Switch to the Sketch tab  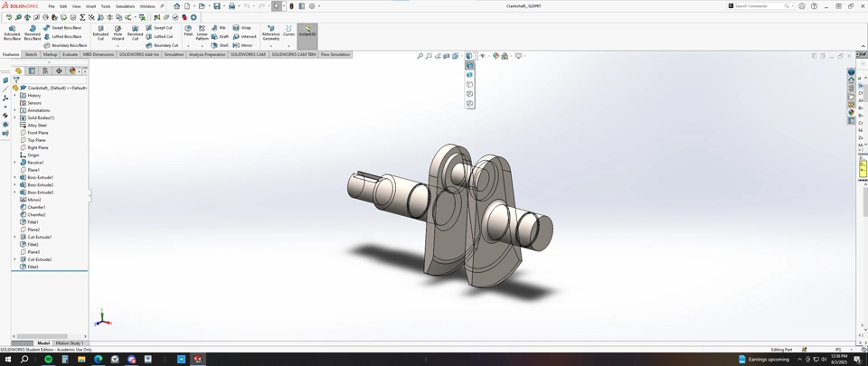tap(31, 55)
